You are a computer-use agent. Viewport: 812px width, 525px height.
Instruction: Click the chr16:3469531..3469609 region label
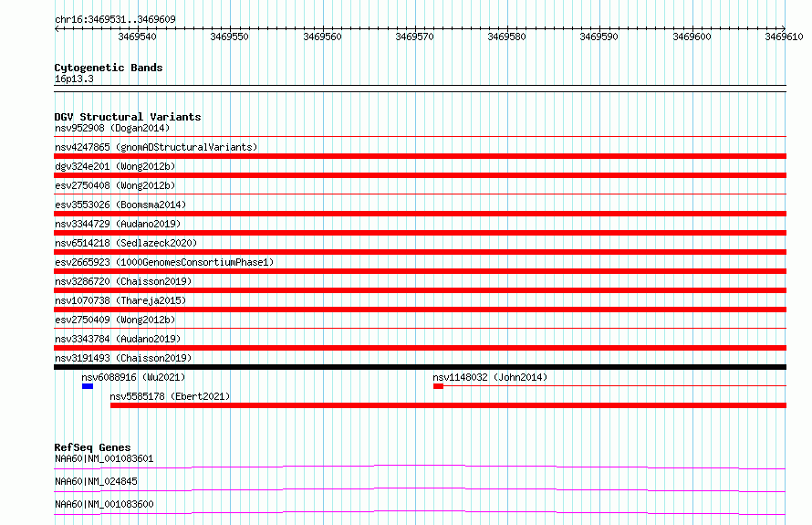pyautogui.click(x=115, y=19)
